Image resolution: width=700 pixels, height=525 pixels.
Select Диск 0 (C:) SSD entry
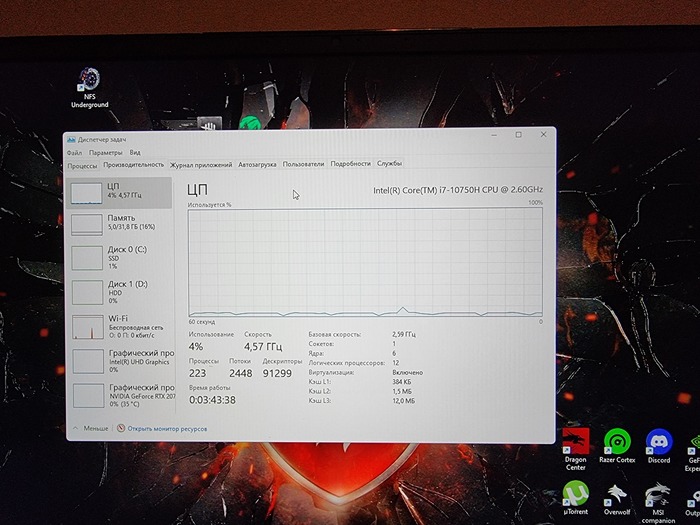pyautogui.click(x=120, y=258)
